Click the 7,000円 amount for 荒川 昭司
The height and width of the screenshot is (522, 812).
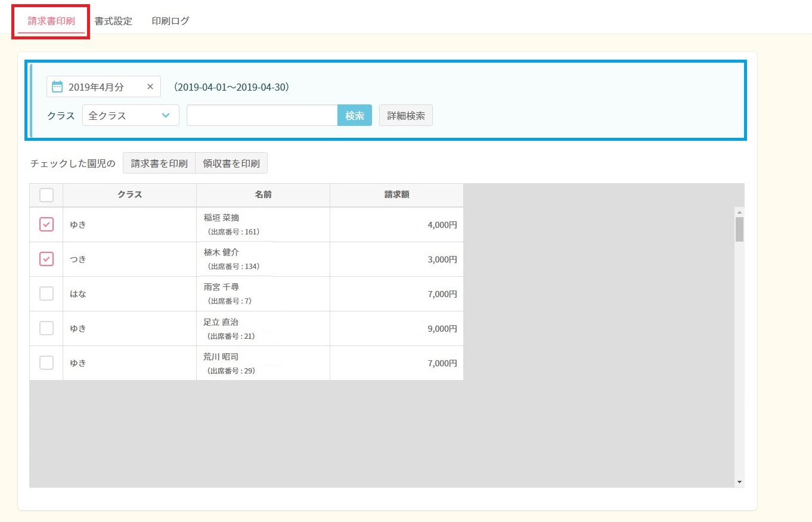click(397, 363)
